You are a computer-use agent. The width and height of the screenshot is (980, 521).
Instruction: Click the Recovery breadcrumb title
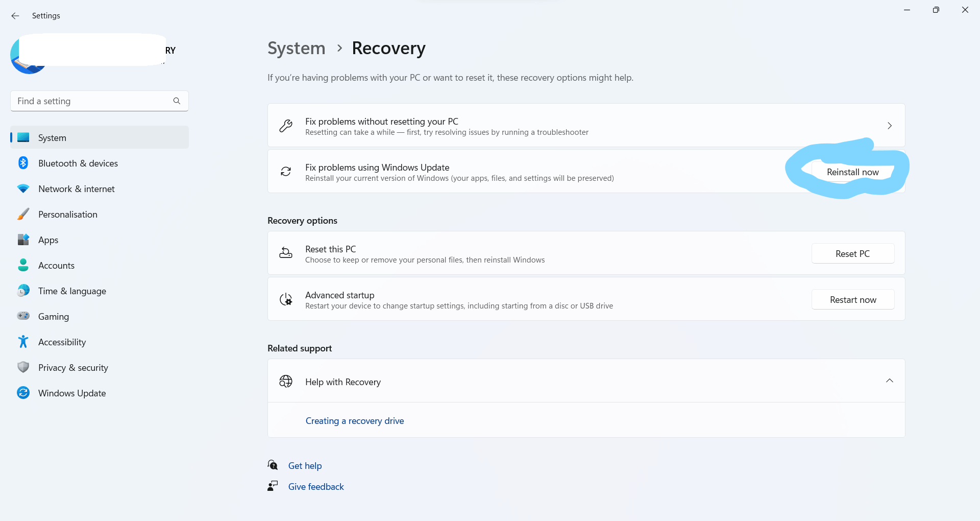pyautogui.click(x=388, y=48)
